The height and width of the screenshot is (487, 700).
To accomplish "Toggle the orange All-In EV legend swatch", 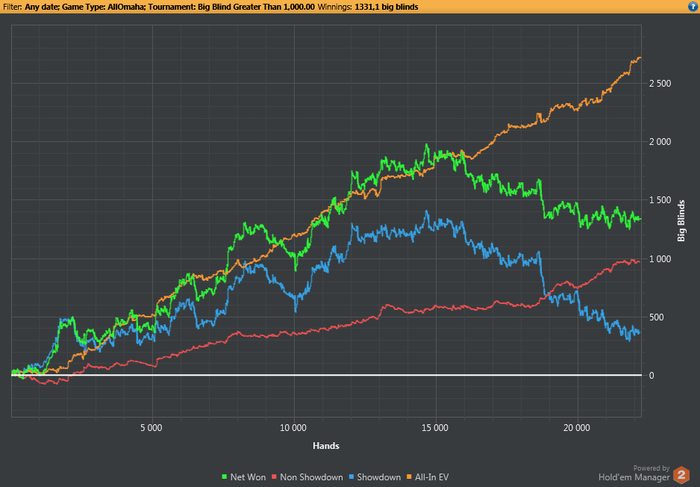I will tap(409, 477).
